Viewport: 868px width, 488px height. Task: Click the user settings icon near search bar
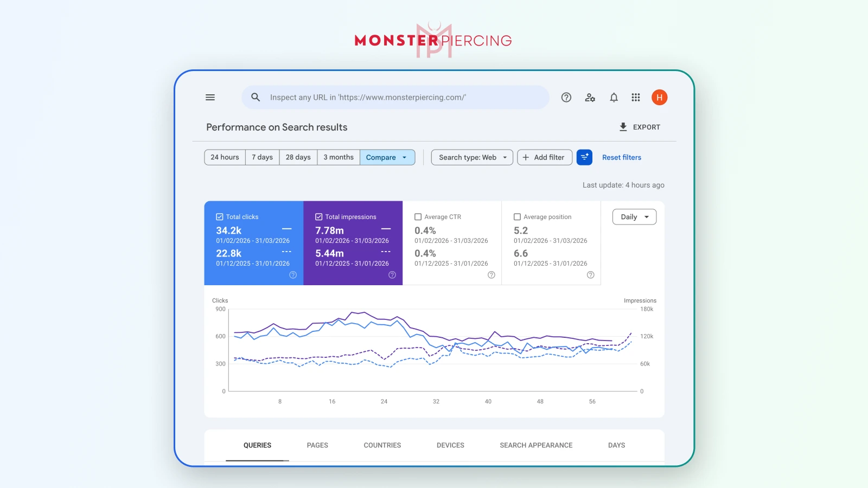(590, 98)
